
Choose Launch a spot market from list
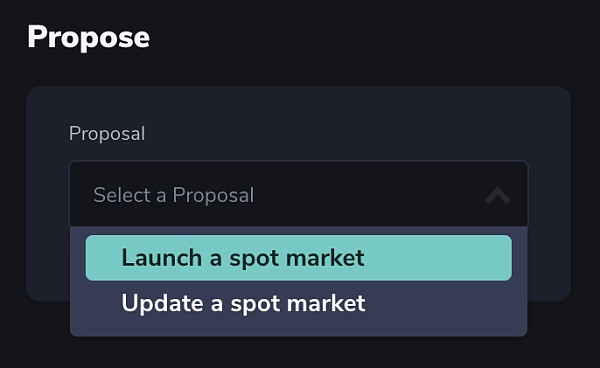tap(298, 258)
